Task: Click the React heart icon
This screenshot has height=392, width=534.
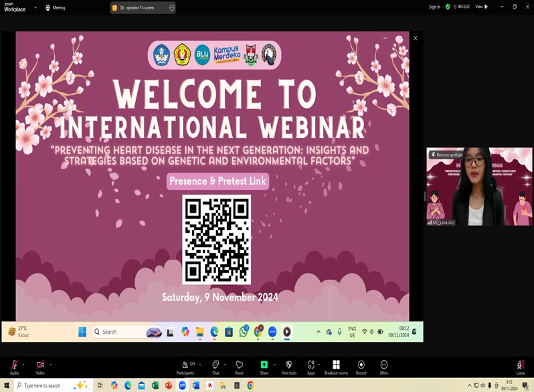Action: tap(239, 365)
